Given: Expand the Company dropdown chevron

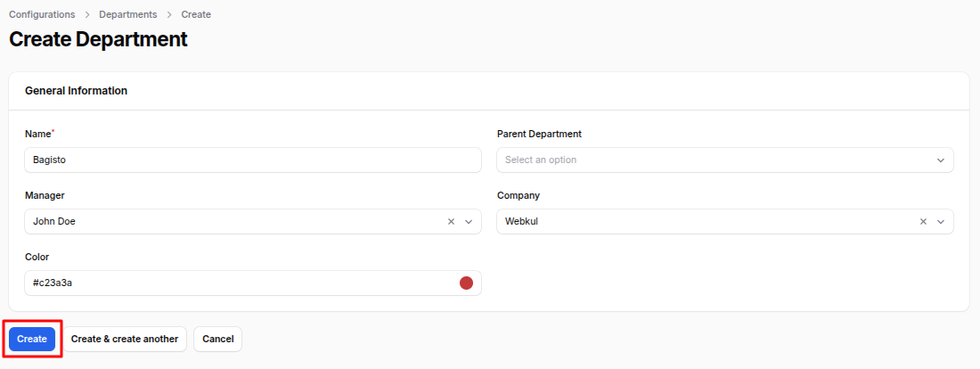Looking at the screenshot, I should coord(941,222).
